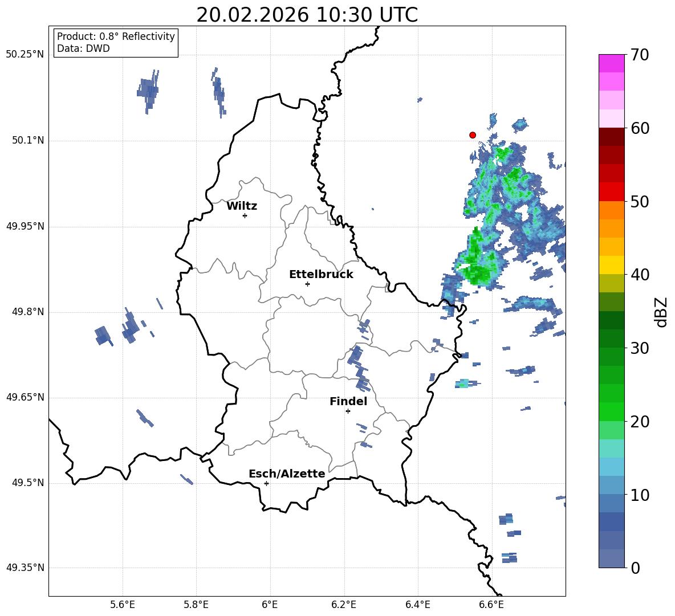Click the orange colorbar segment below 50
Screen dimensions: 675x616
611,210
